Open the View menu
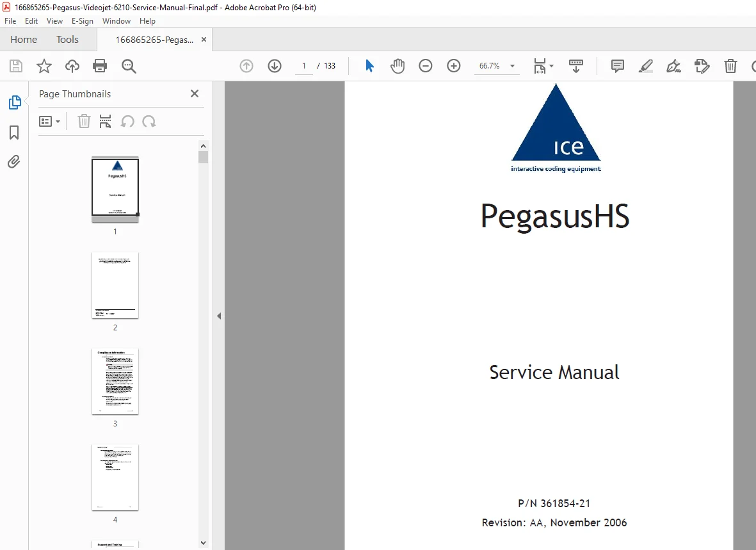The image size is (756, 550). (x=54, y=21)
